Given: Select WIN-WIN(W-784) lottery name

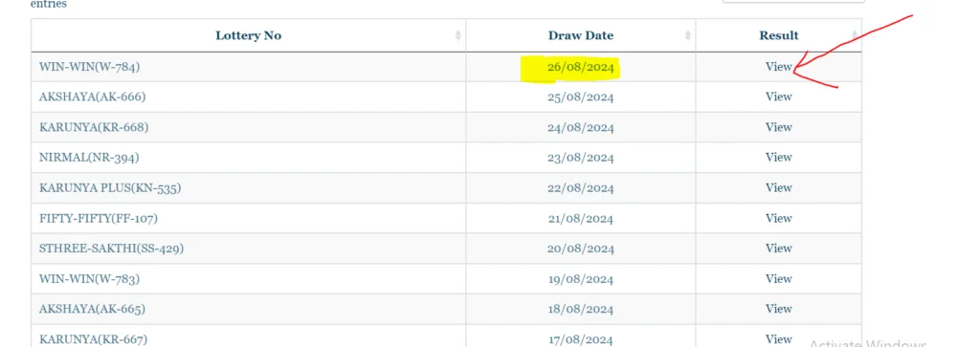Looking at the screenshot, I should [x=89, y=67].
